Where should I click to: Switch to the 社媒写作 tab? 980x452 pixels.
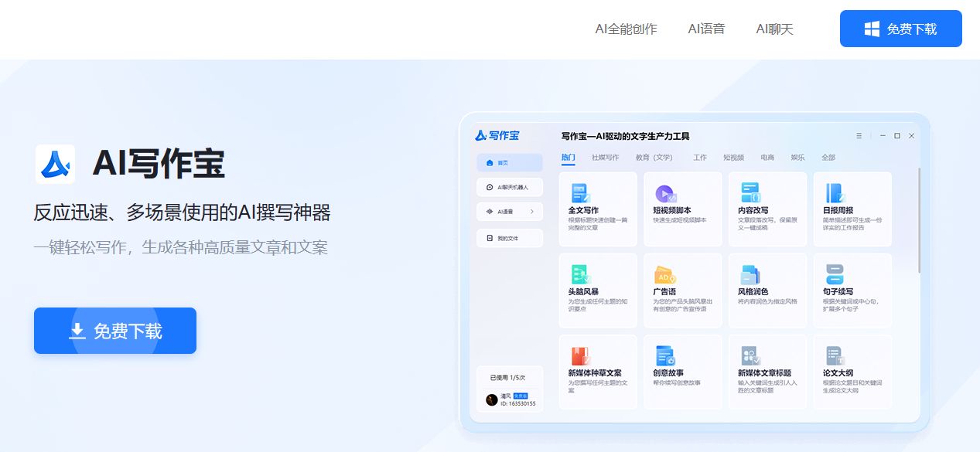(x=606, y=158)
